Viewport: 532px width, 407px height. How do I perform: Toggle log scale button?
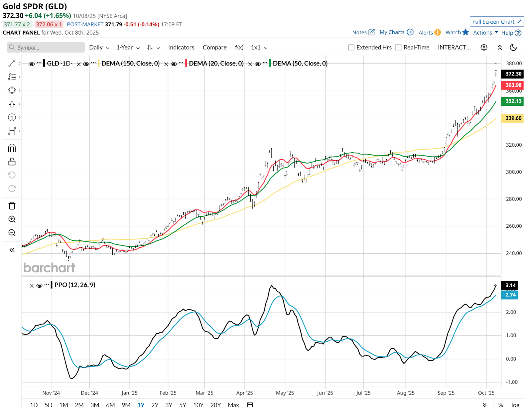(515, 404)
